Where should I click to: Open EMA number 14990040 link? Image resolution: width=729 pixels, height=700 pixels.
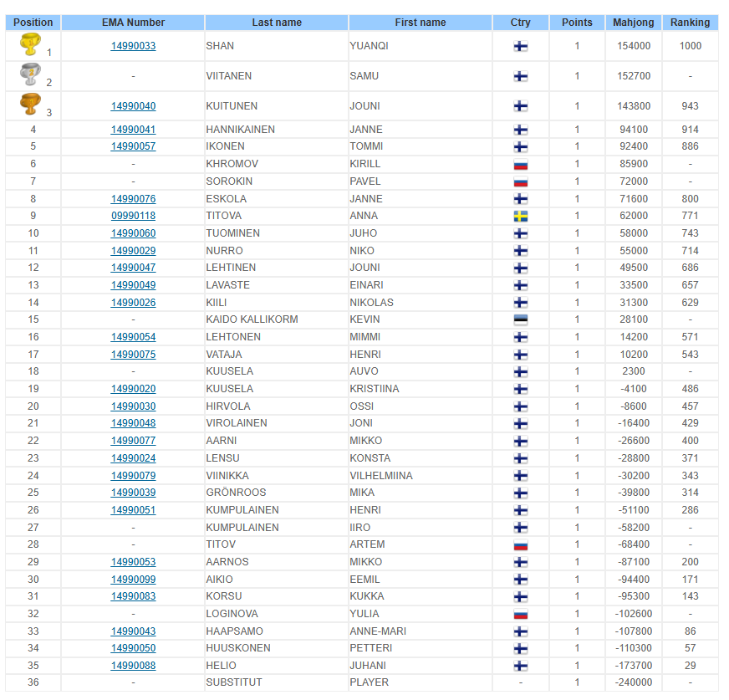[133, 106]
